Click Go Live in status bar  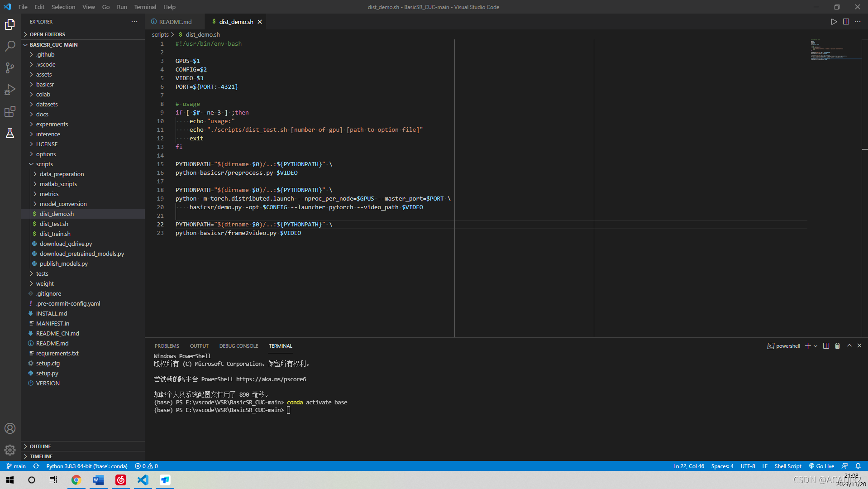click(x=821, y=466)
